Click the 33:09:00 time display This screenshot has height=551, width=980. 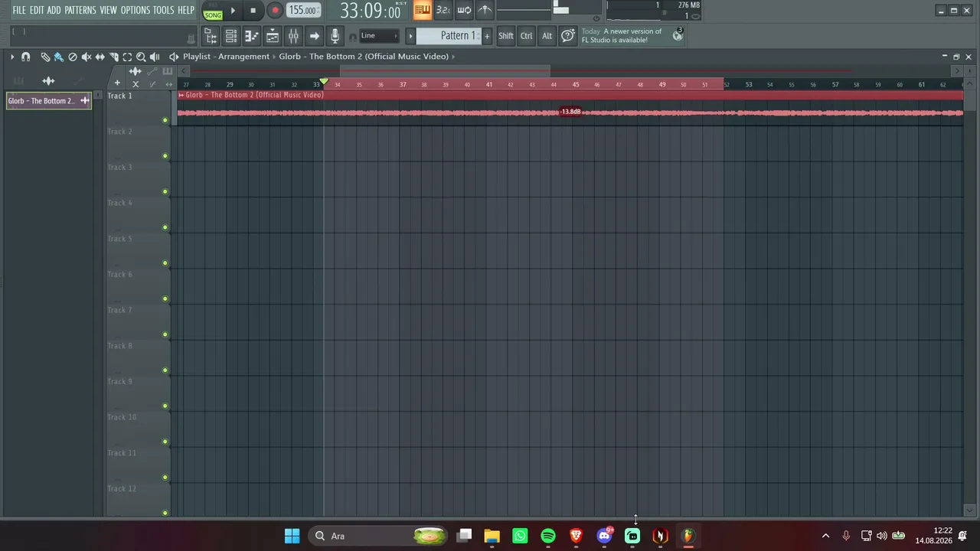pos(371,11)
